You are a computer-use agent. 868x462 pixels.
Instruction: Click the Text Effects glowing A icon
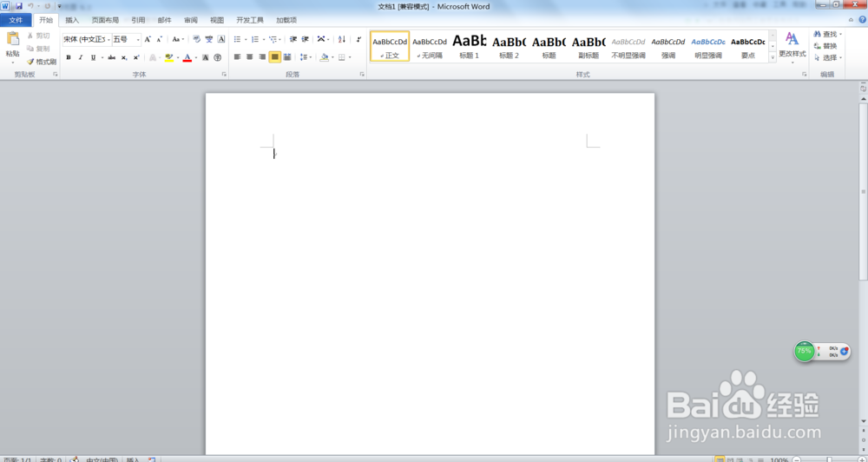click(154, 57)
